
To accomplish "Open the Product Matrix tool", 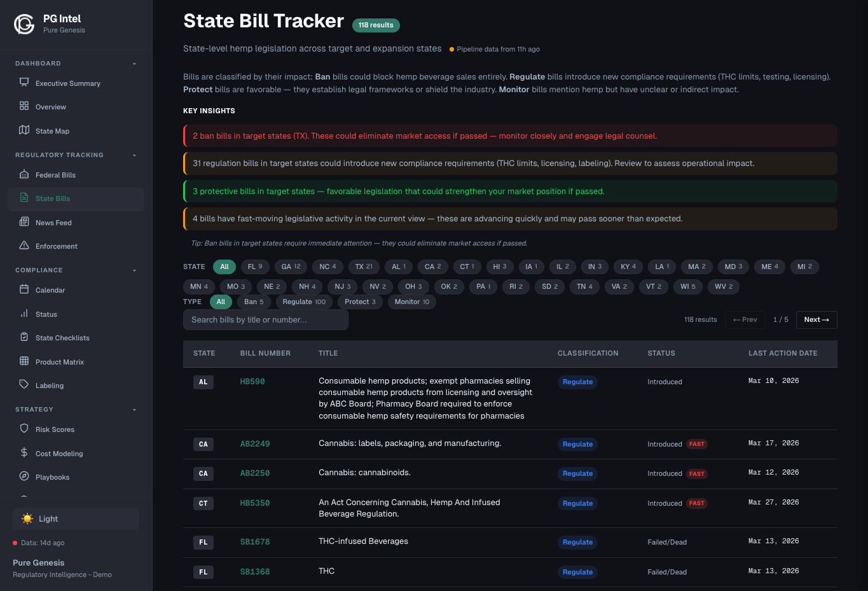I will [x=59, y=361].
